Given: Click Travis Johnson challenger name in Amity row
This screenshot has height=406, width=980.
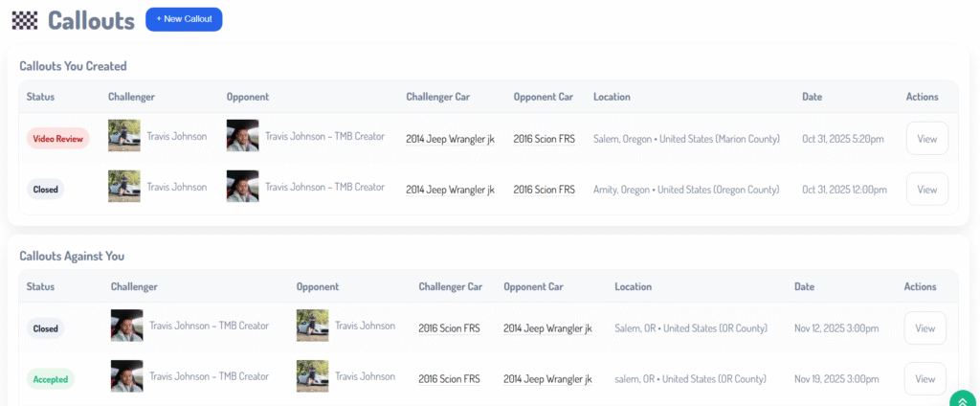Looking at the screenshot, I should (176, 188).
